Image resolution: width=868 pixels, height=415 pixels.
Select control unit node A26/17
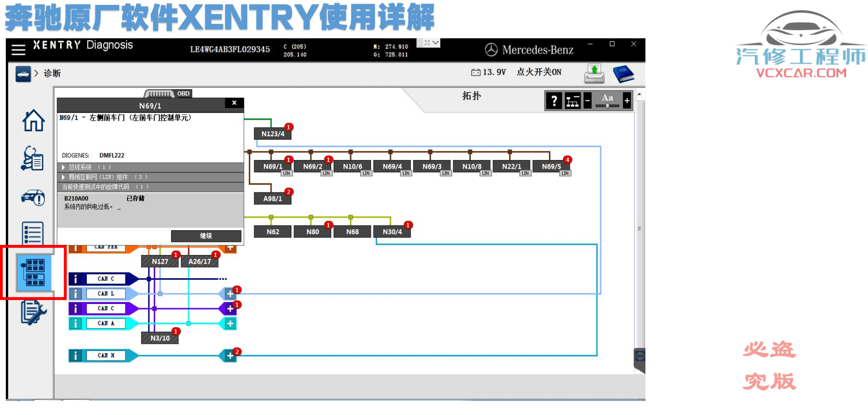[x=200, y=261]
